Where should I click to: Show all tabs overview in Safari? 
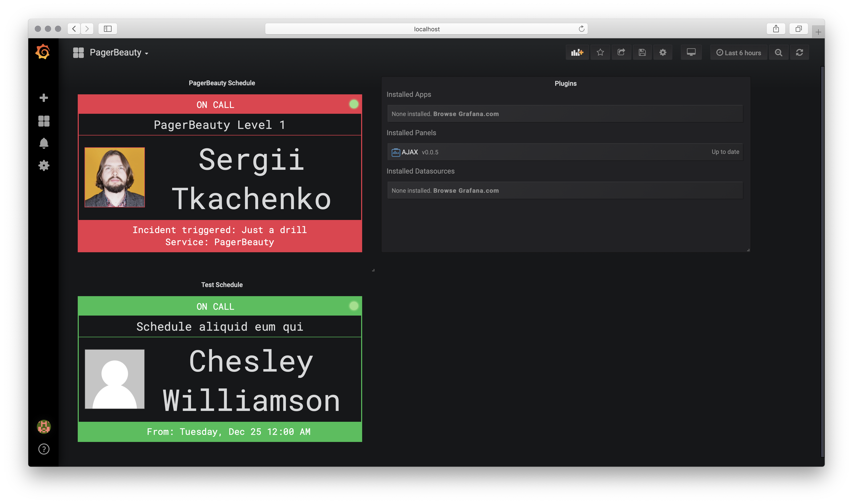coord(798,29)
